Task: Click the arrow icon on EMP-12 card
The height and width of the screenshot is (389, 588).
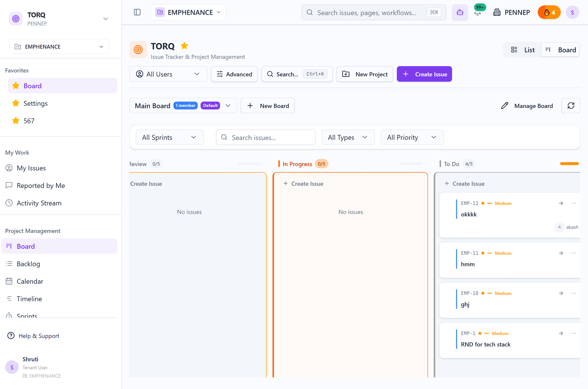Action: click(561, 203)
